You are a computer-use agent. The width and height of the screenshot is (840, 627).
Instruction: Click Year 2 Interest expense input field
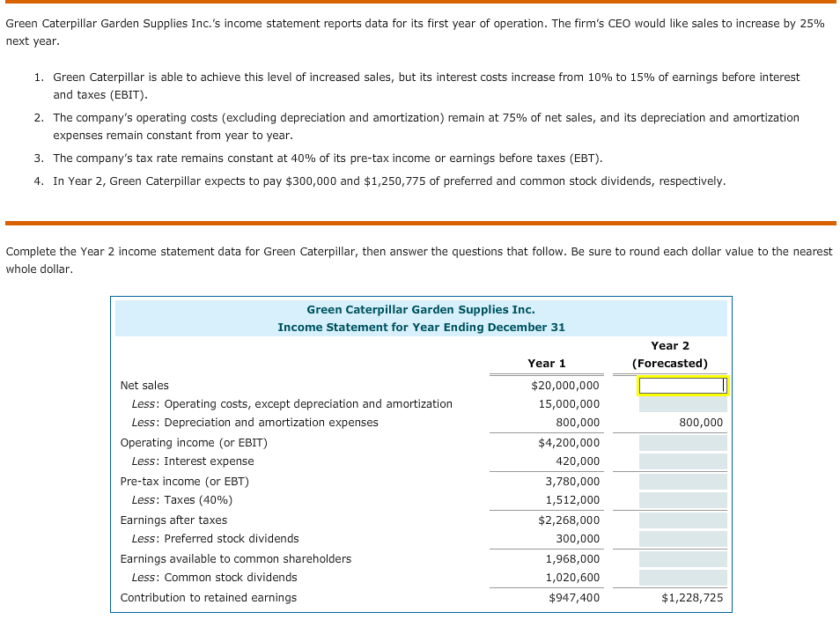(x=683, y=461)
